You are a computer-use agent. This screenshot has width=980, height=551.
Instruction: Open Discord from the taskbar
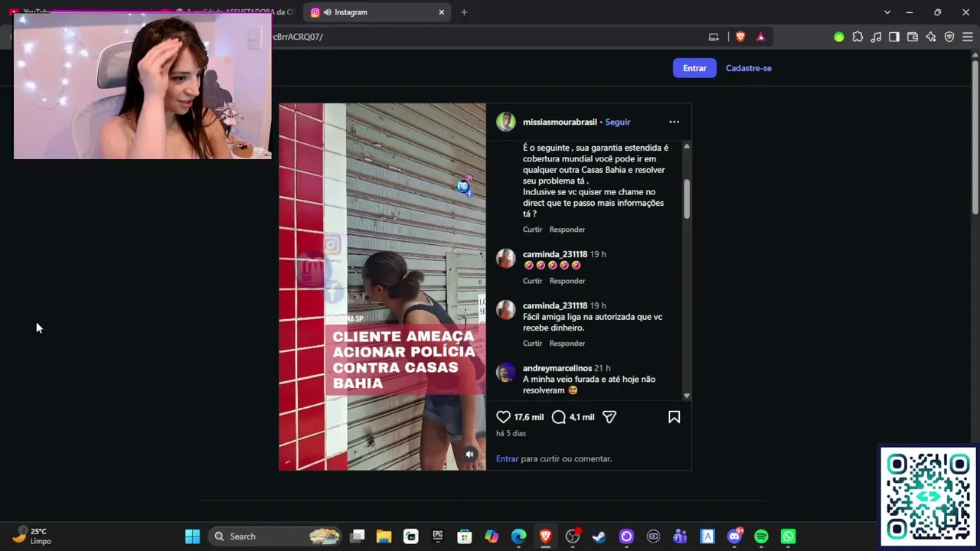(x=734, y=536)
